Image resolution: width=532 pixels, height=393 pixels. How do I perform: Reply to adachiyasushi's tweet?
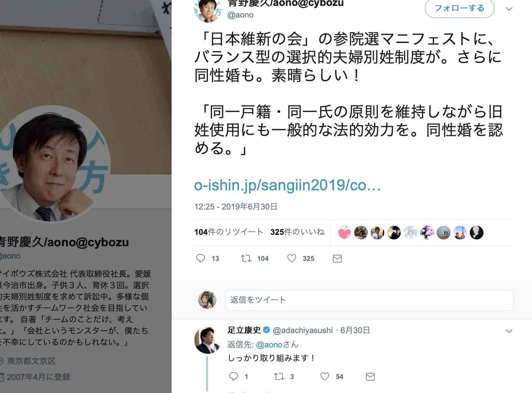234,376
